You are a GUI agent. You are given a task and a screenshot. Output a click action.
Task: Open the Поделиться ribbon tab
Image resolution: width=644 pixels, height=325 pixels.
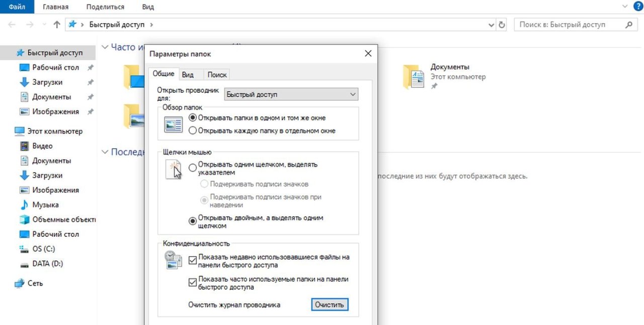[105, 7]
